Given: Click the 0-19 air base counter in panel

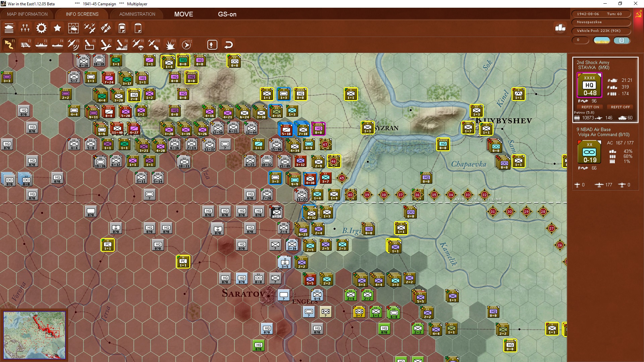Looking at the screenshot, I should pos(589,152).
